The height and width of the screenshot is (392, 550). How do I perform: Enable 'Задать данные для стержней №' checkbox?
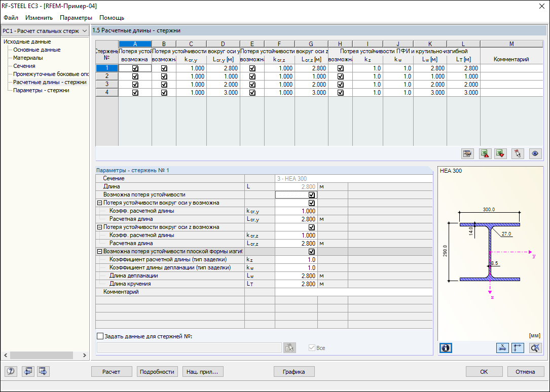100,336
